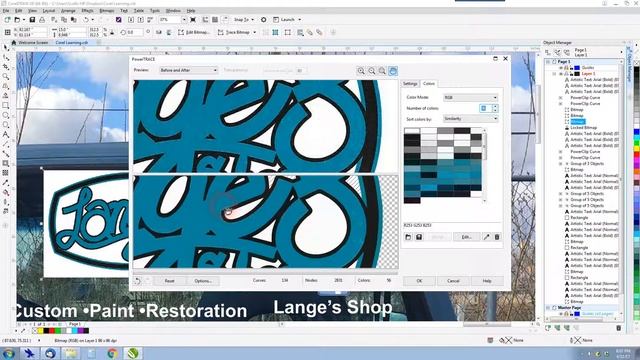This screenshot has width=640, height=360.
Task: Open the Preview mode dropdown in PowerTRACE
Action: click(x=189, y=70)
